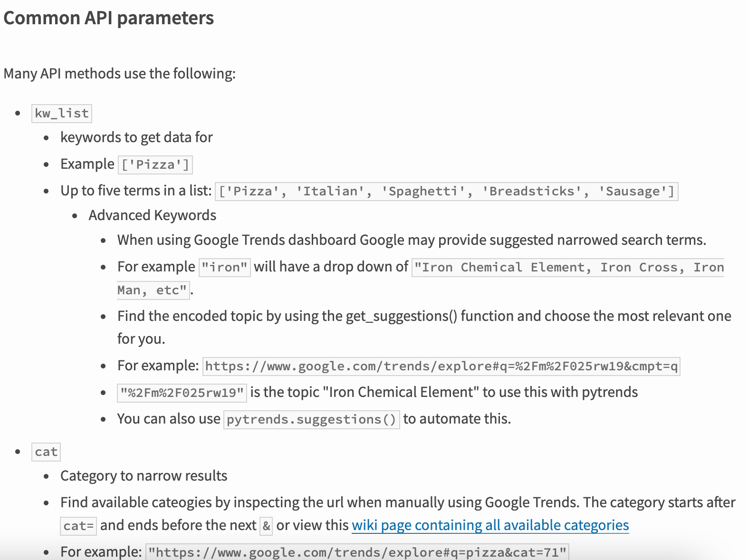Click the pytrends.suggestions() code snippet
The width and height of the screenshot is (748, 560).
point(312,420)
